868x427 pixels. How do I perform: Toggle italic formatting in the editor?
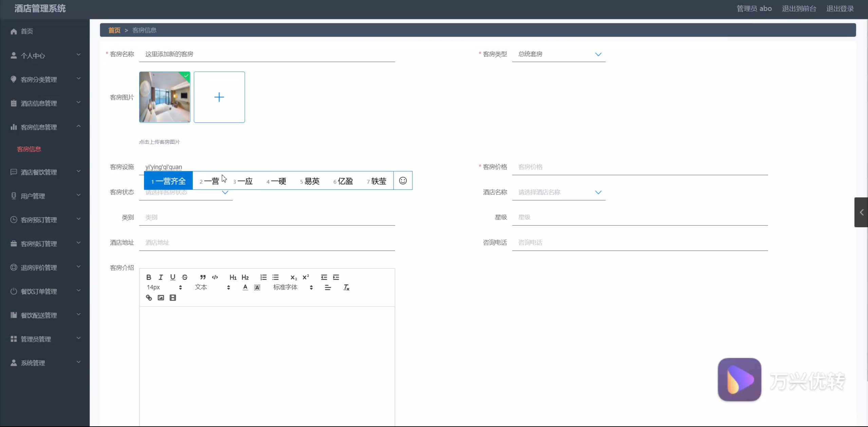(x=161, y=277)
